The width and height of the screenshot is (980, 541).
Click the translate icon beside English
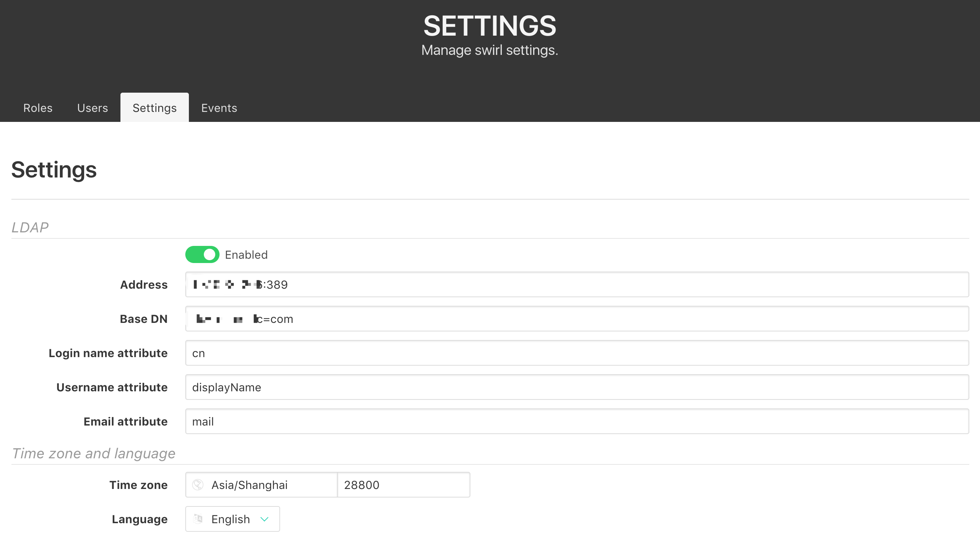198,519
